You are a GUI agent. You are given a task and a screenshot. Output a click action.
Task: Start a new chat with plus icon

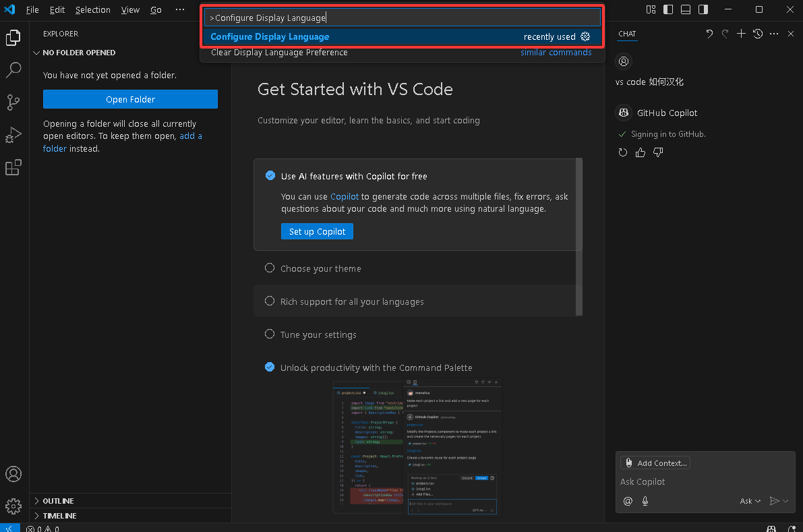(741, 34)
